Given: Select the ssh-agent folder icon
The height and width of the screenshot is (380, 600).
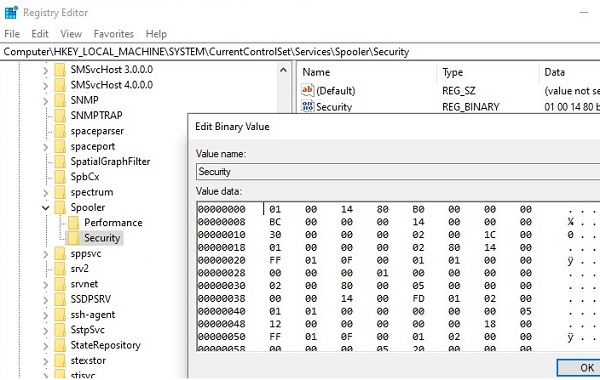Looking at the screenshot, I should click(60, 315).
